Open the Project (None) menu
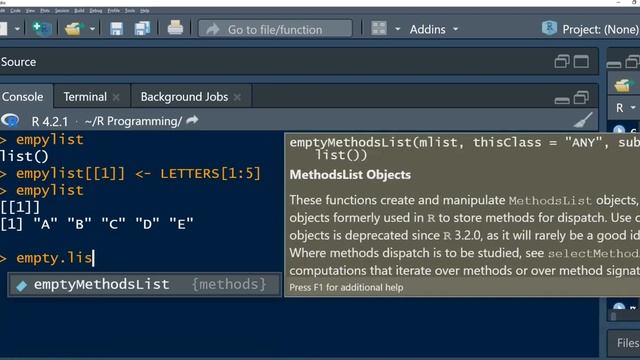Viewport: 640px width, 360px height. [x=600, y=29]
